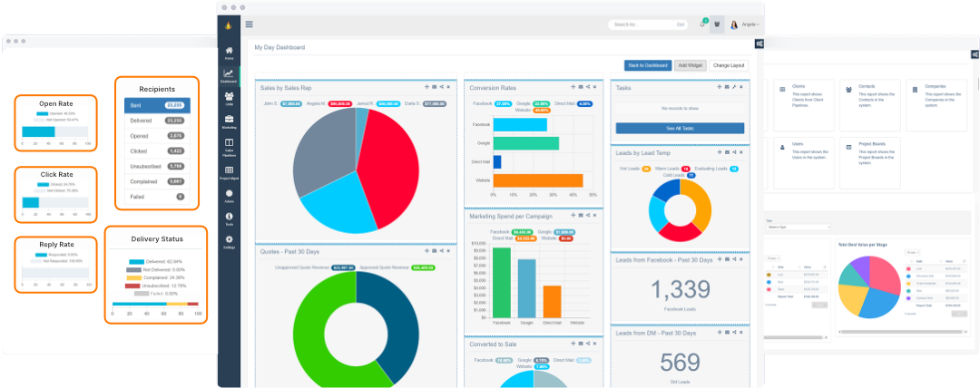Open the Select a Type dropdown
This screenshot has width=980, height=388.
tap(798, 226)
